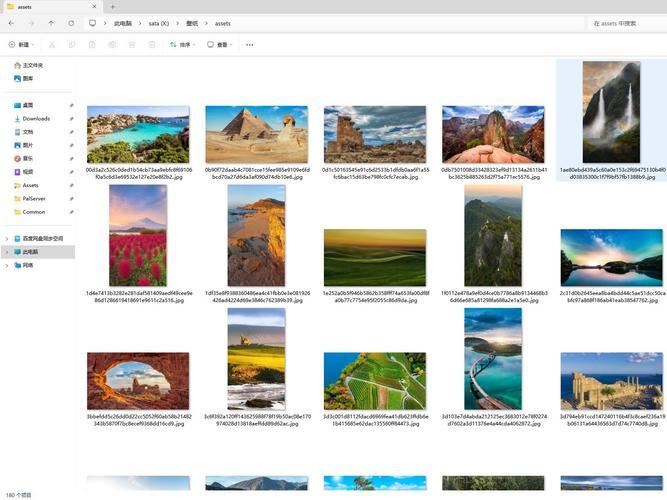Go back using the Back arrow
This screenshot has width=667, height=500.
[11, 23]
